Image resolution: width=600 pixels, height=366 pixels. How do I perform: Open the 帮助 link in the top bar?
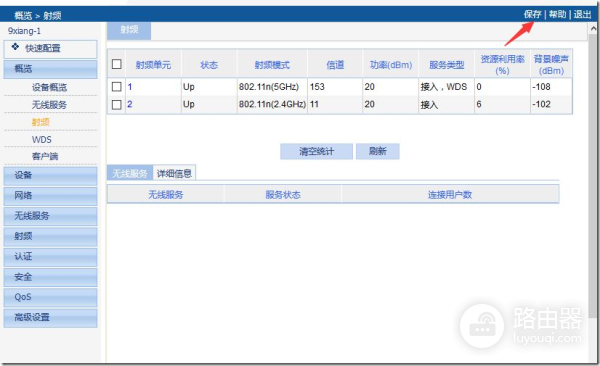coord(557,15)
